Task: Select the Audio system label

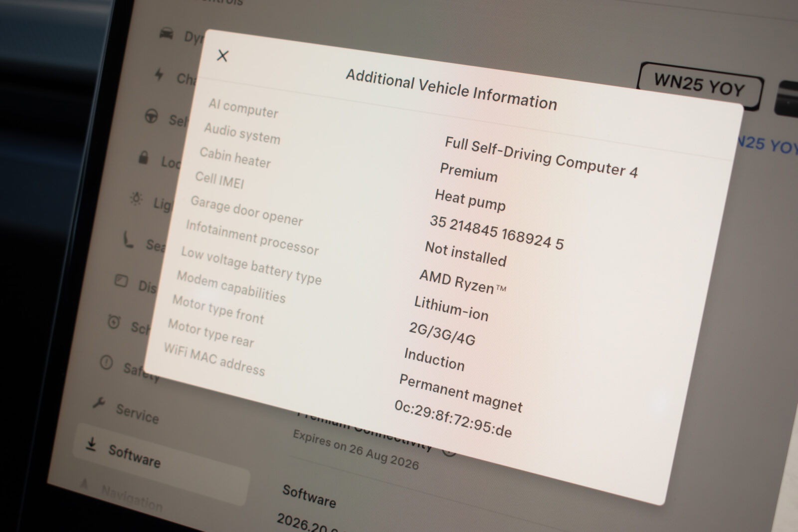Action: pyautogui.click(x=242, y=133)
